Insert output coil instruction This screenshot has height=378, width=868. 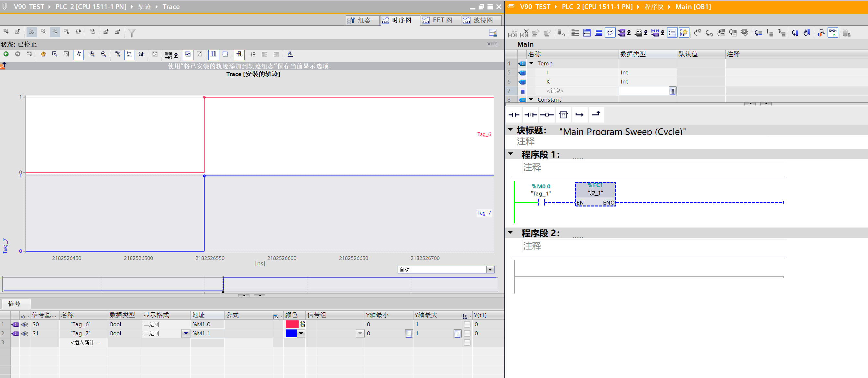546,115
